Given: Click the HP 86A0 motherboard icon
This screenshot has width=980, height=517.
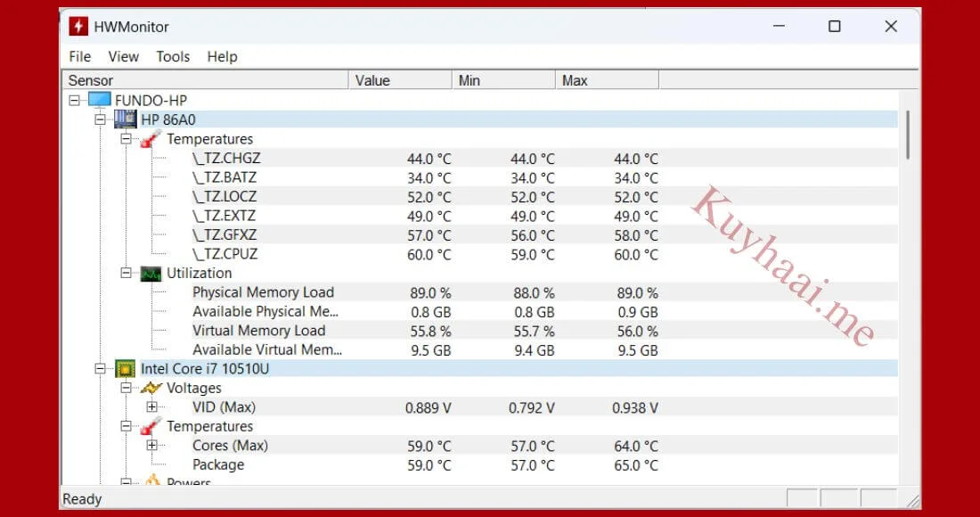Looking at the screenshot, I should pos(126,119).
